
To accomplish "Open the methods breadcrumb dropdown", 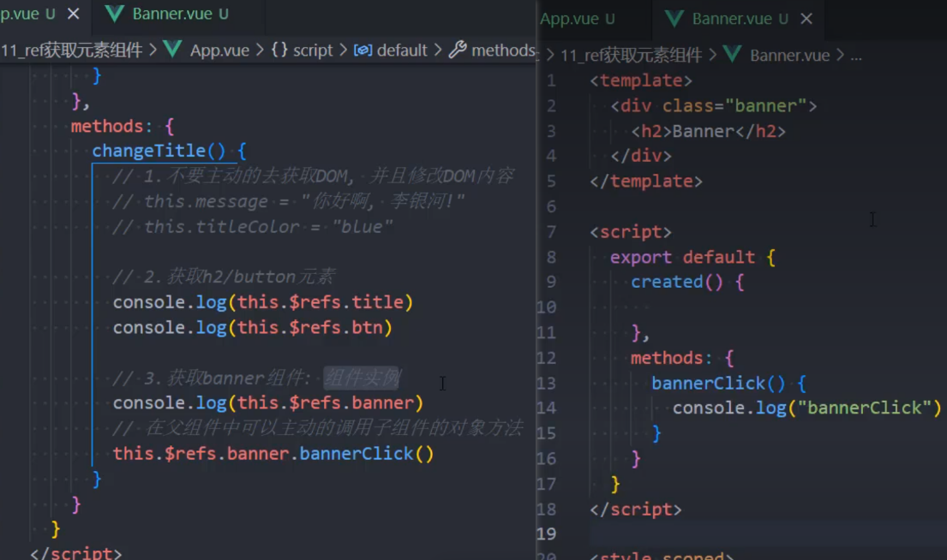I will tap(502, 50).
